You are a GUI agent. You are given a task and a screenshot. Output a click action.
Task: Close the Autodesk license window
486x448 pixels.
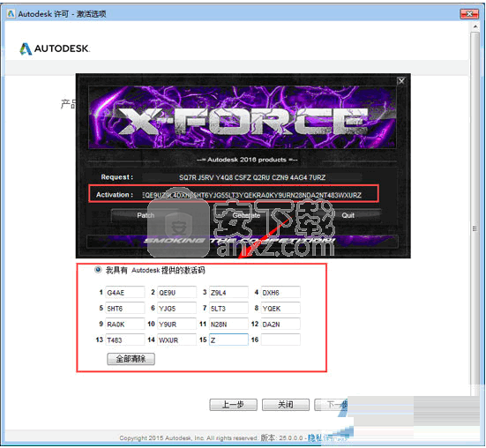pyautogui.click(x=469, y=13)
